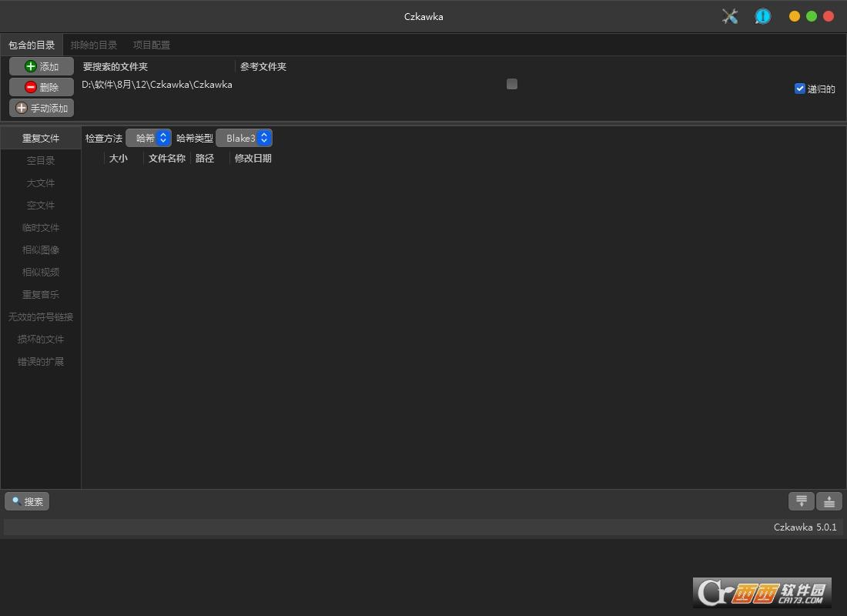Click the 删除 (remove folder) button
Viewport: 847px width, 616px height.
point(42,87)
